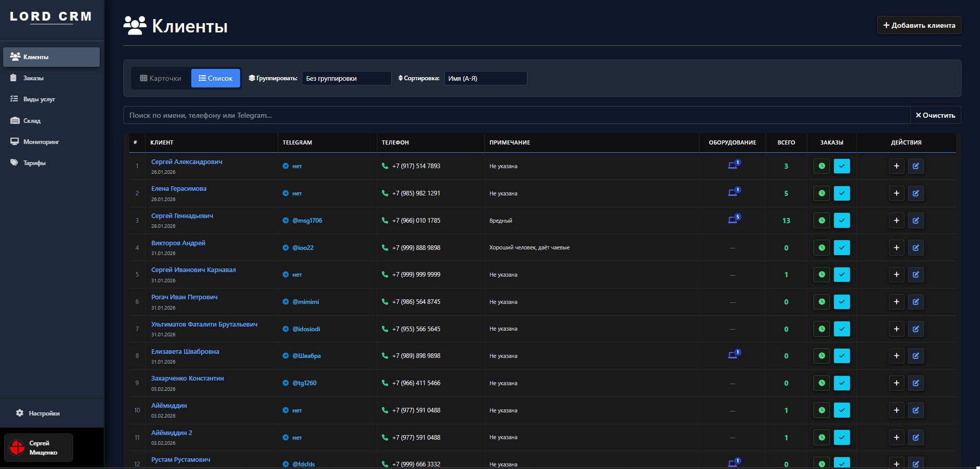Viewport: 980px width, 469px height.
Task: Open the Группировать dropdown
Action: (x=346, y=78)
